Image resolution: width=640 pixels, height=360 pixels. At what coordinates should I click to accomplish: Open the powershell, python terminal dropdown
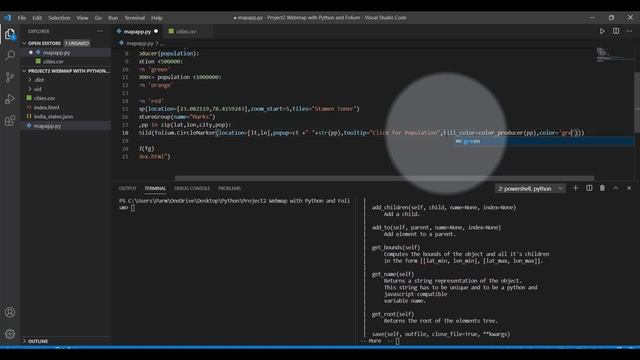[x=530, y=189]
